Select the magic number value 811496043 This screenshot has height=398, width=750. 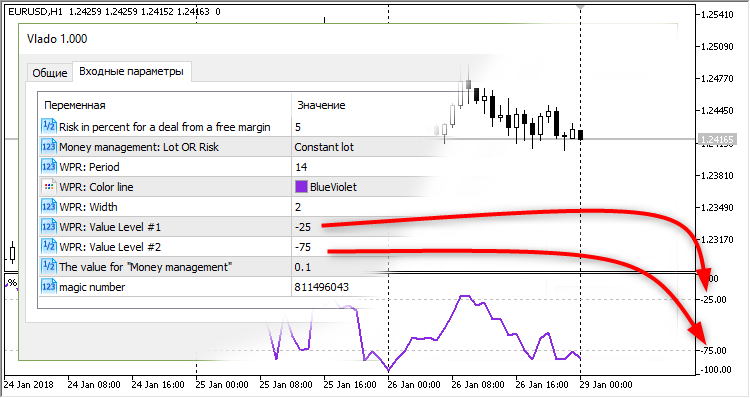click(321, 287)
